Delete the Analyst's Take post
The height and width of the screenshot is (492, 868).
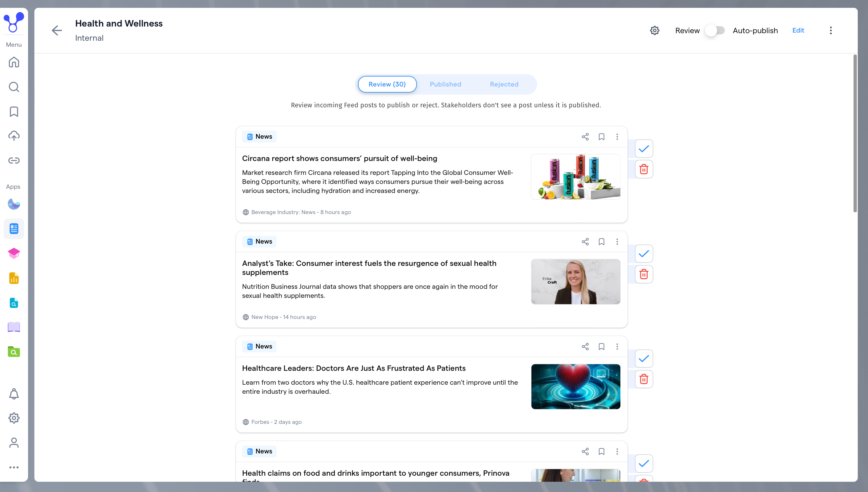click(x=644, y=274)
